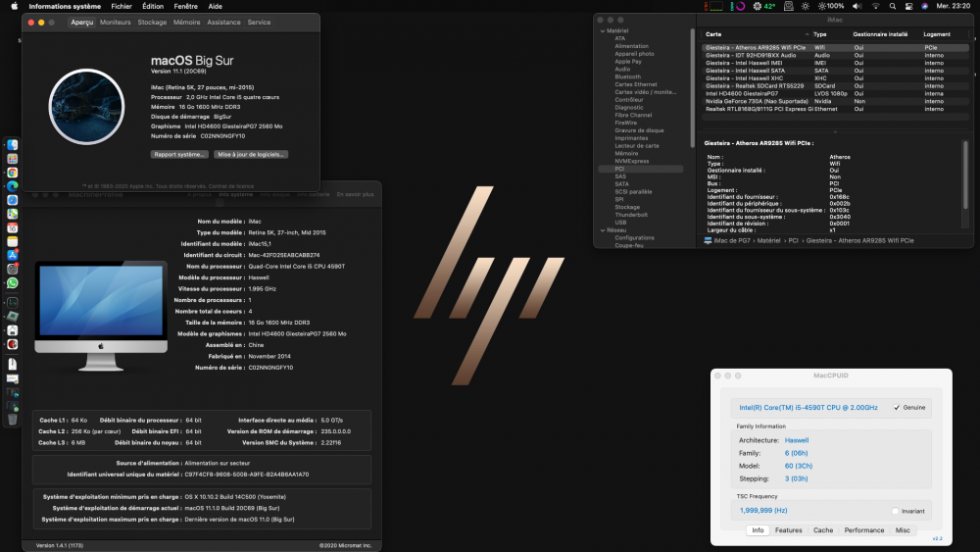This screenshot has width=980, height=552.
Task: Click the PCI details pane scrollbar
Action: (965, 175)
